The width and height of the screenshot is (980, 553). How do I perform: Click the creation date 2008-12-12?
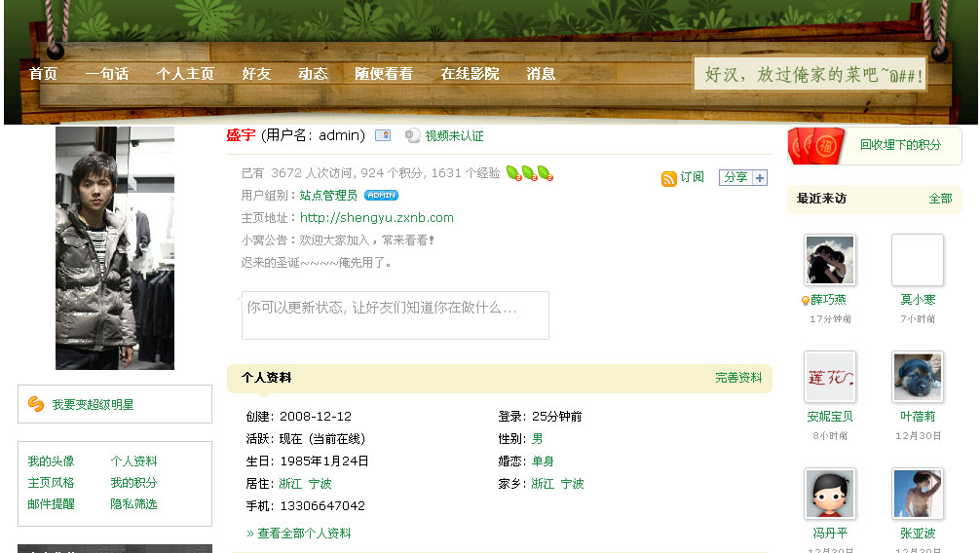pyautogui.click(x=316, y=416)
